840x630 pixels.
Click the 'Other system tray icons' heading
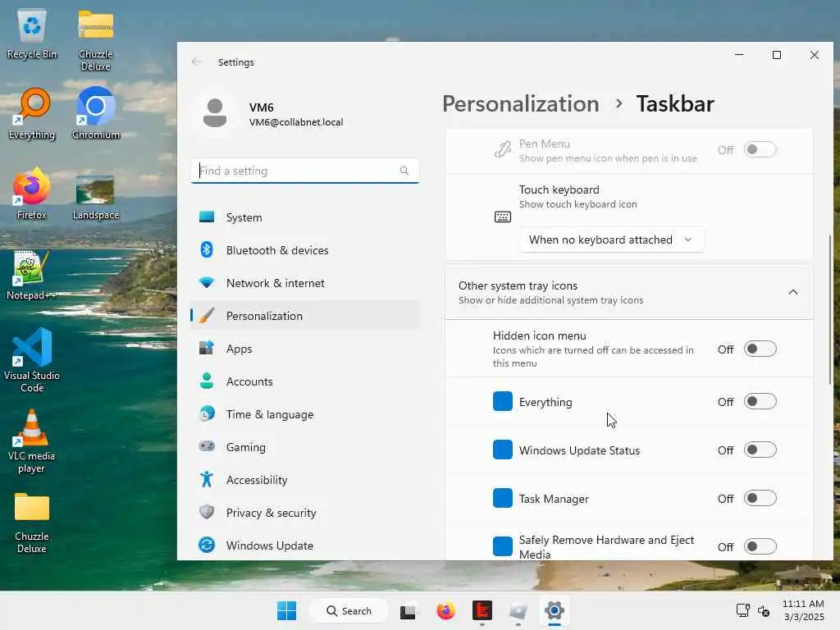click(x=518, y=285)
